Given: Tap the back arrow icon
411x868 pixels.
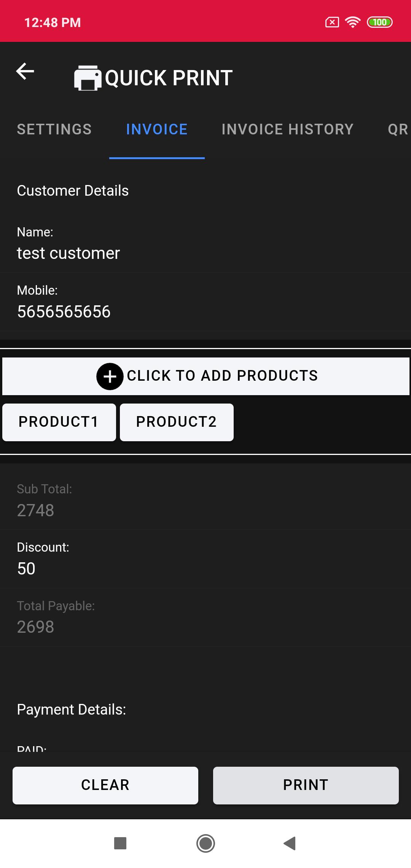Looking at the screenshot, I should tap(25, 71).
